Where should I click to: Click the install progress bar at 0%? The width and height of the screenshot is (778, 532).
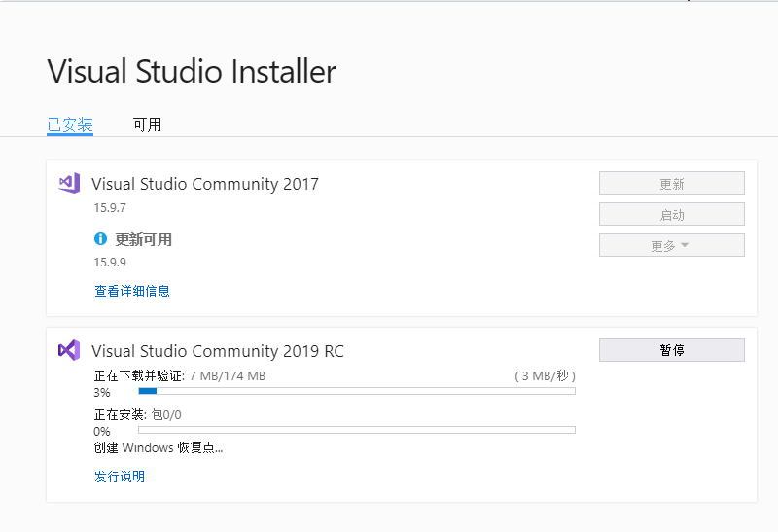(x=357, y=430)
